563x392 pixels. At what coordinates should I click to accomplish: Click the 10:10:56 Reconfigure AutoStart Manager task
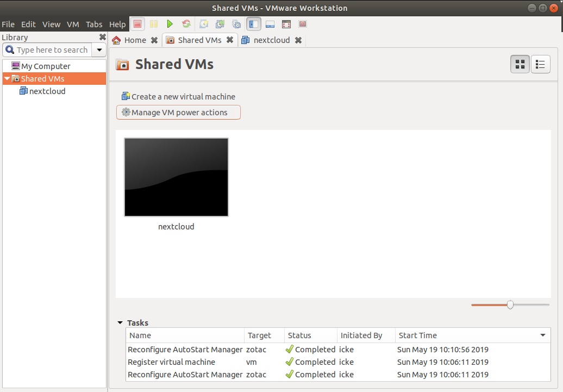(338, 349)
